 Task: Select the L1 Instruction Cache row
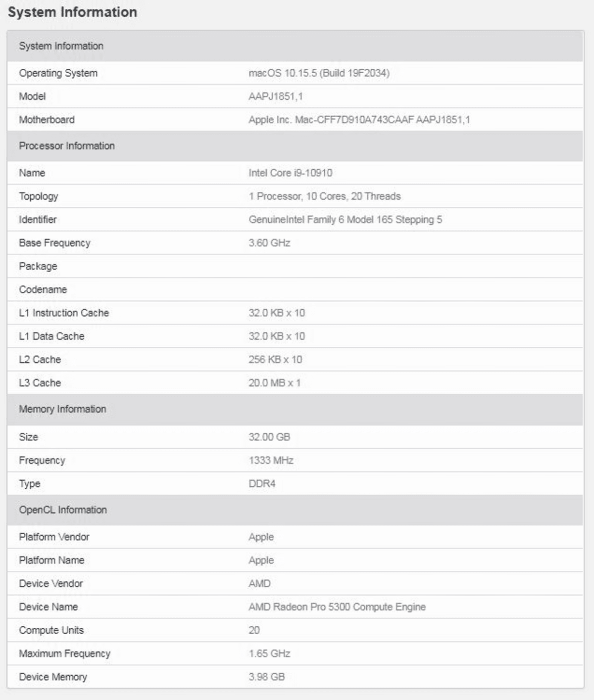coord(295,313)
